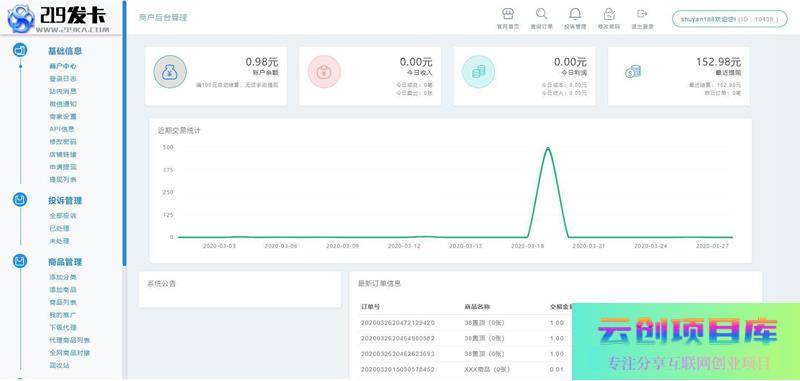800x381 pixels.
Task: Open 站内消息 in sidebar
Action: 63,91
